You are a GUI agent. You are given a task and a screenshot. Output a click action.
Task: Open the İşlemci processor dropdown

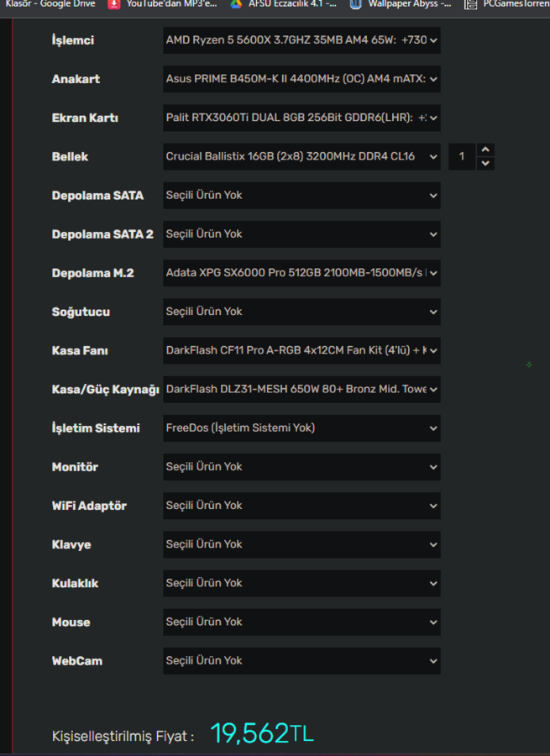301,40
